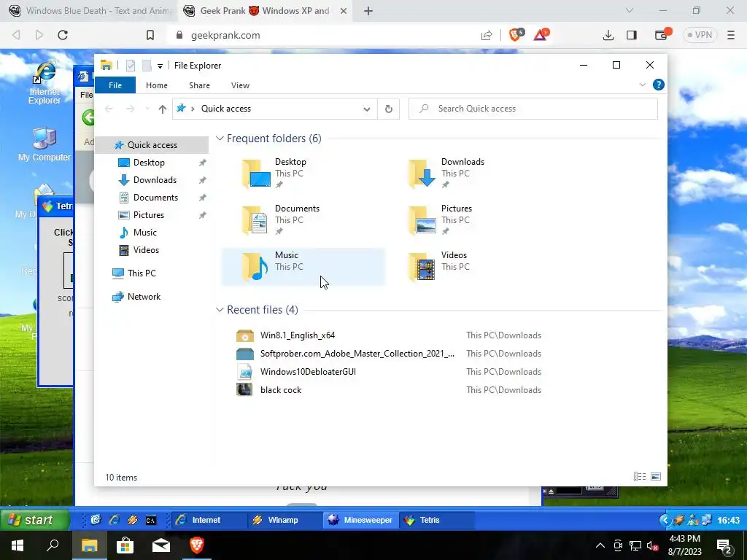Viewport: 747px width, 560px height.
Task: Open the Music folder in Frequent folders
Action: pos(303,267)
